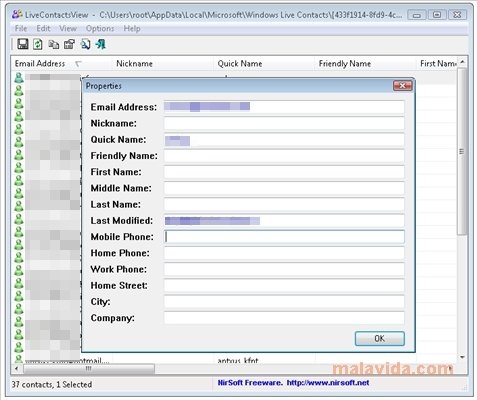Open the View menu
The width and height of the screenshot is (477, 400).
pos(68,29)
